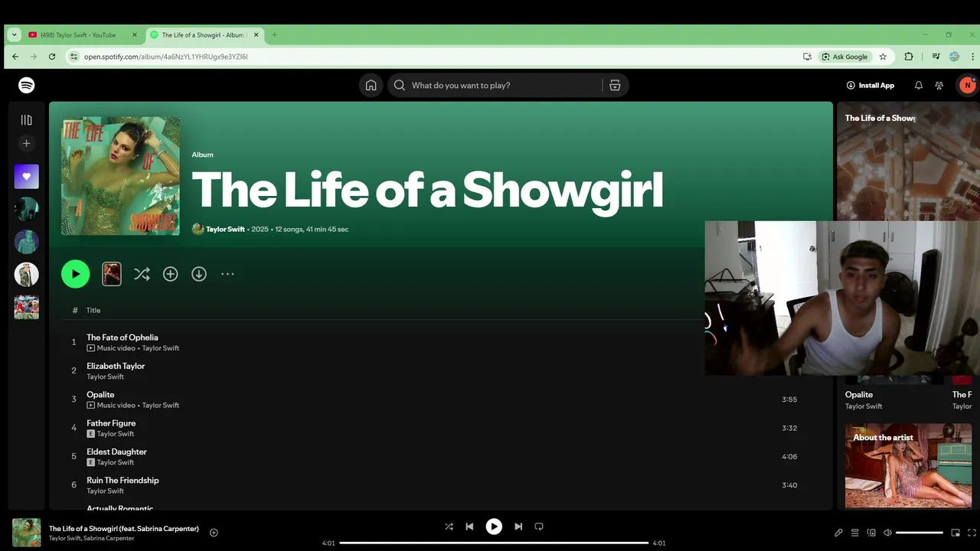Skip to next track
Screen dimensions: 980x551
[518, 527]
